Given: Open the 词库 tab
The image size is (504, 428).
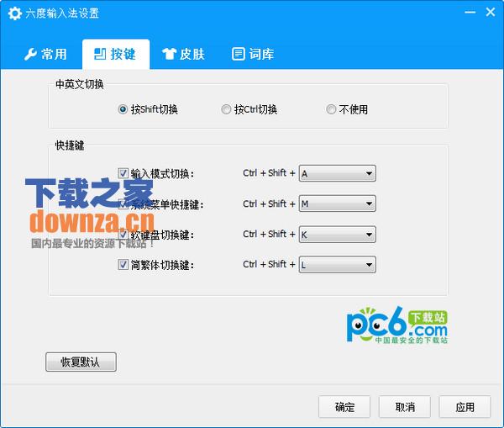Looking at the screenshot, I should click(253, 54).
